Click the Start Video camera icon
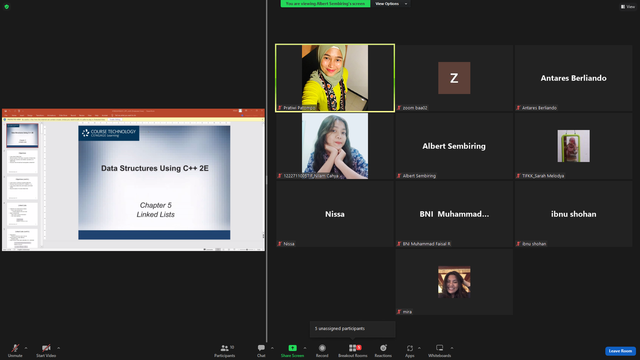The image size is (640, 360). pos(46,348)
